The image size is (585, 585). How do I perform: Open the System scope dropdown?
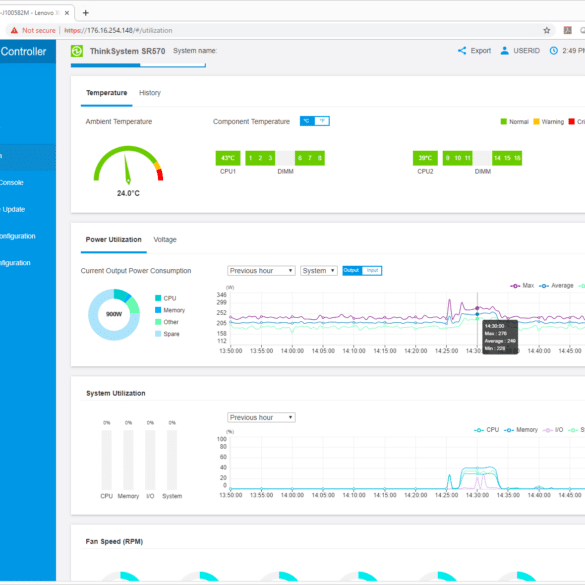point(319,270)
